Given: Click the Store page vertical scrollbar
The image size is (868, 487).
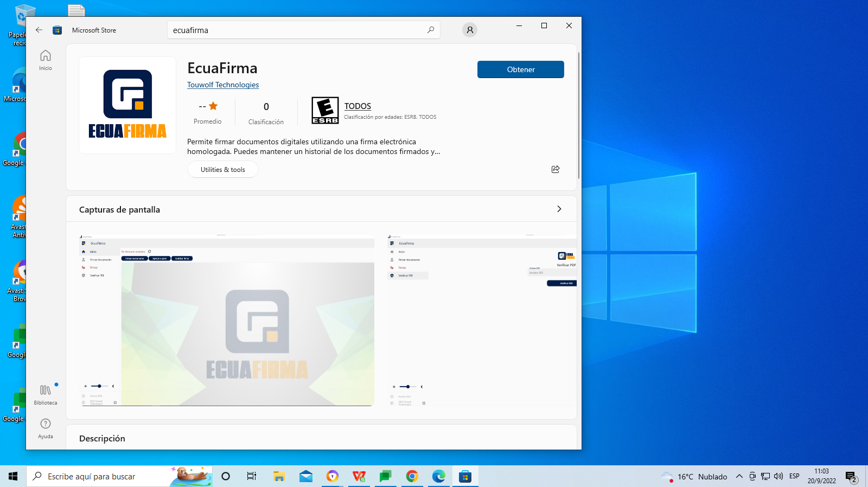Looking at the screenshot, I should coord(579,115).
